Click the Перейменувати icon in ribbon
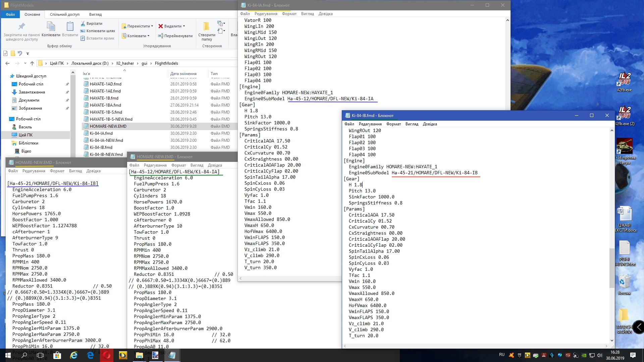The height and width of the screenshot is (362, 644). click(161, 36)
